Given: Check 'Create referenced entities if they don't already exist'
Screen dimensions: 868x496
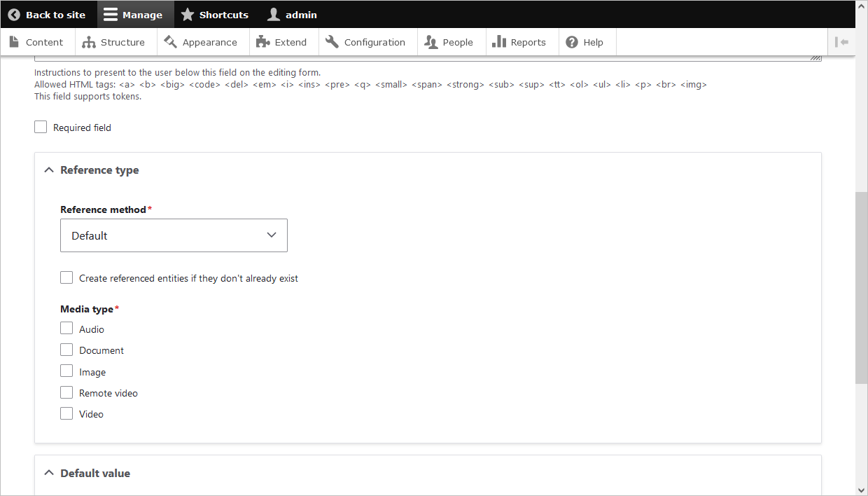Looking at the screenshot, I should (x=66, y=277).
